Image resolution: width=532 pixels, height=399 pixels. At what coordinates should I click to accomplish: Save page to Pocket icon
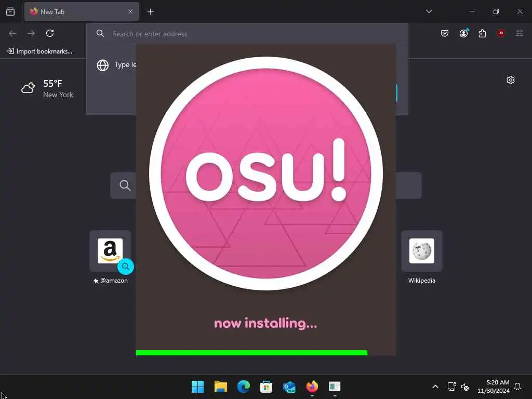(445, 33)
